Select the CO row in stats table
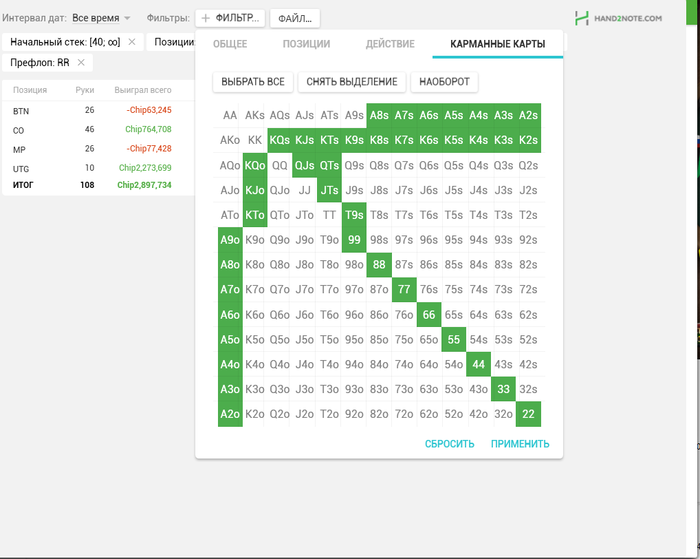The image size is (700, 559). tap(98, 130)
